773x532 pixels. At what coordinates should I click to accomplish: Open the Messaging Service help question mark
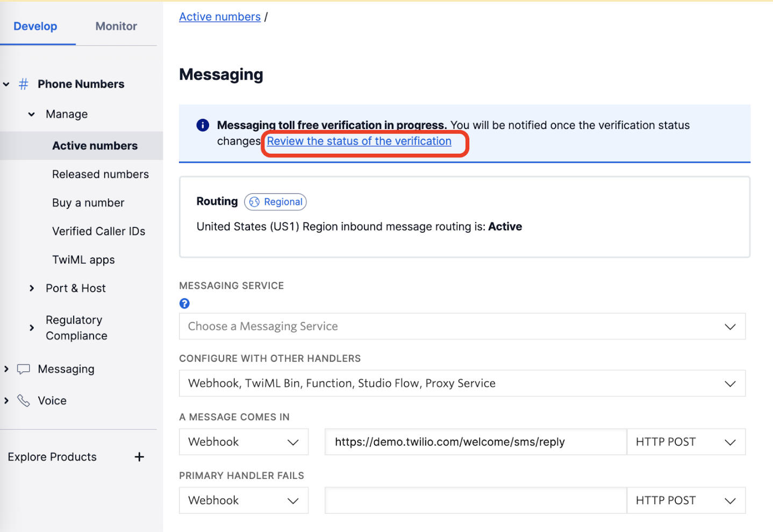tap(184, 303)
